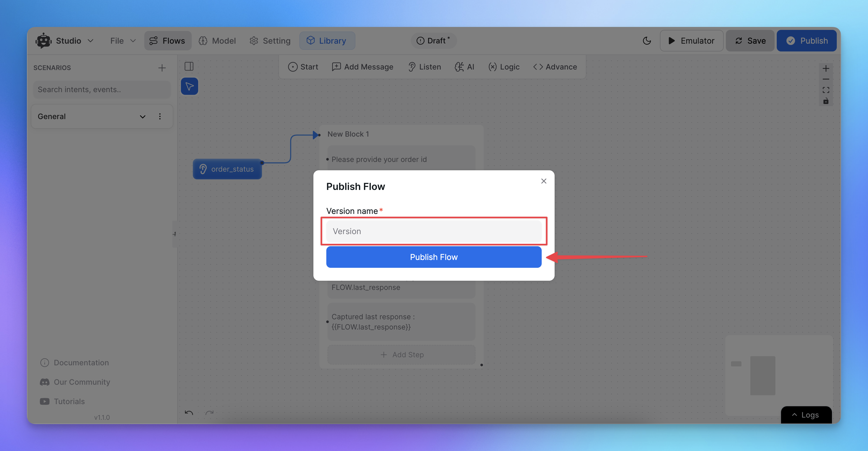The image size is (868, 451).
Task: Open the Setting tab
Action: tap(270, 41)
